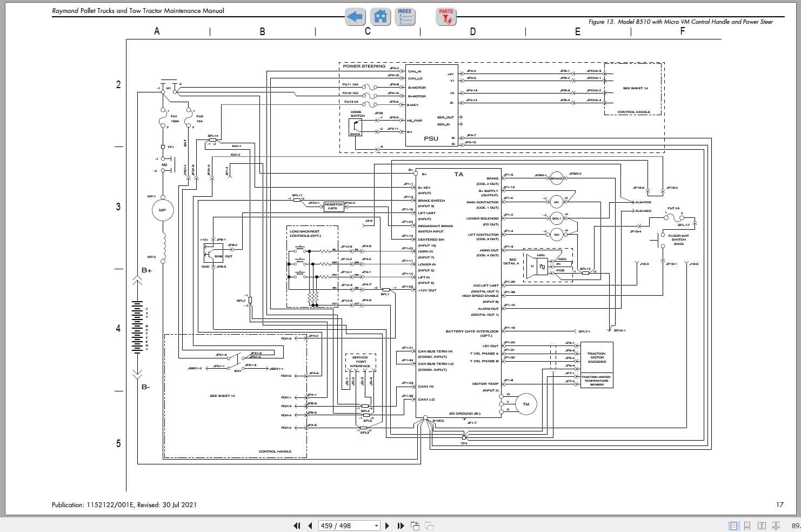Jump to the last page
Viewport: 801px width, 532px height.
point(401,526)
